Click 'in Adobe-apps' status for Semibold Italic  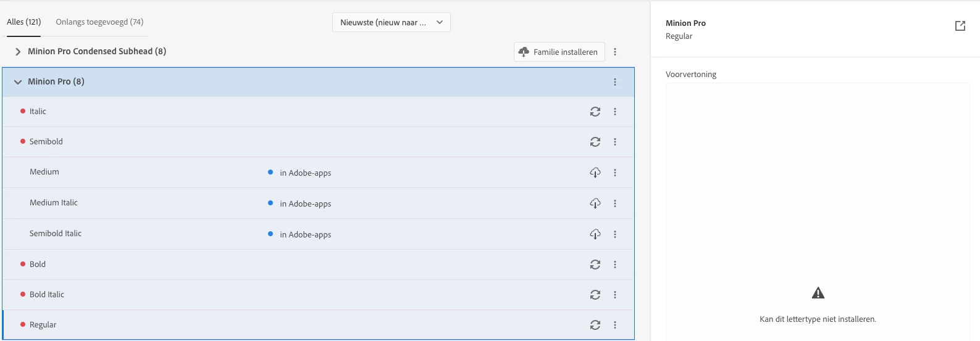tap(306, 235)
